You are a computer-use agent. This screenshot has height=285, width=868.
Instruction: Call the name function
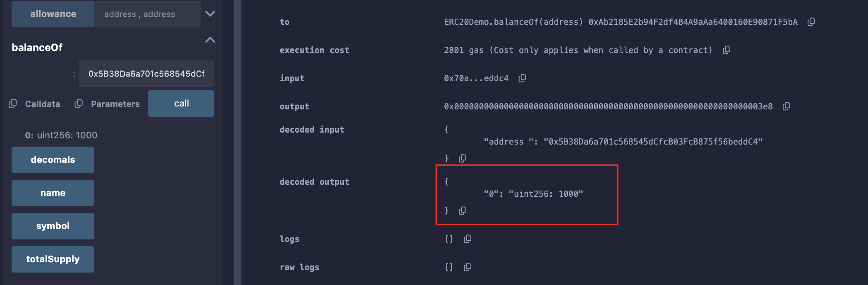pos(53,193)
